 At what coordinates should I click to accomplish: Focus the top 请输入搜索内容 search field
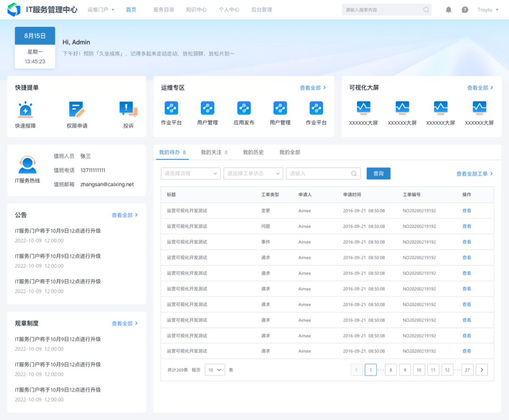point(386,10)
